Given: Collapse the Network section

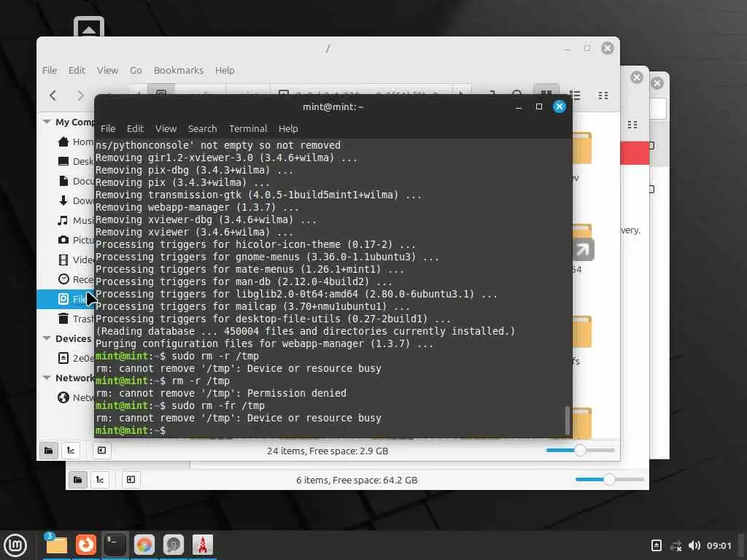Looking at the screenshot, I should pos(47,378).
